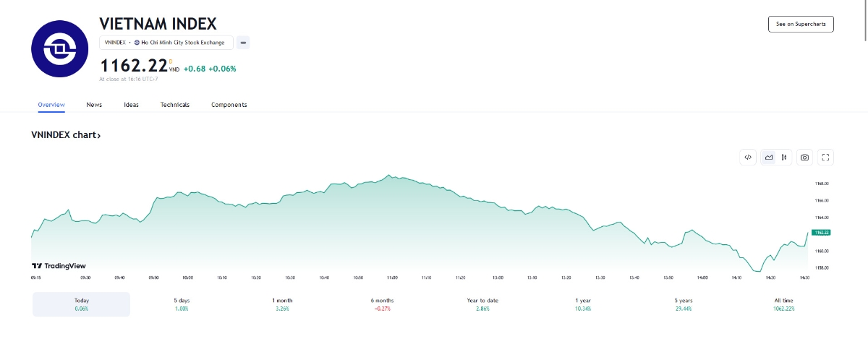Go to the Components tab

click(229, 105)
